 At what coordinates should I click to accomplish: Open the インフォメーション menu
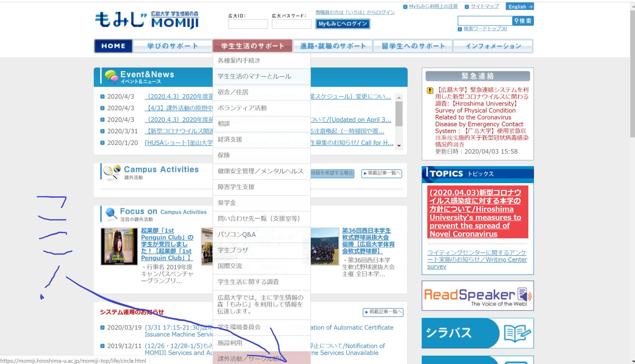tap(493, 46)
